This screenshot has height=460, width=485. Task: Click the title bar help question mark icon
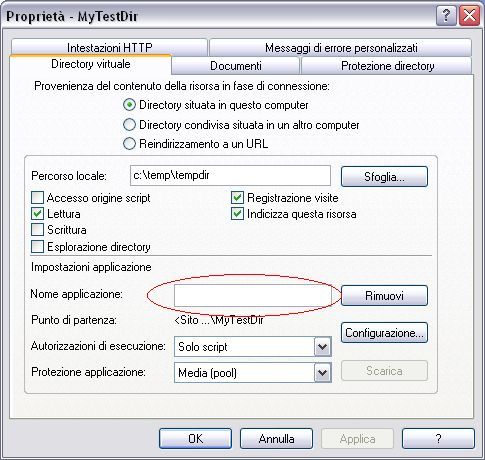pos(446,16)
